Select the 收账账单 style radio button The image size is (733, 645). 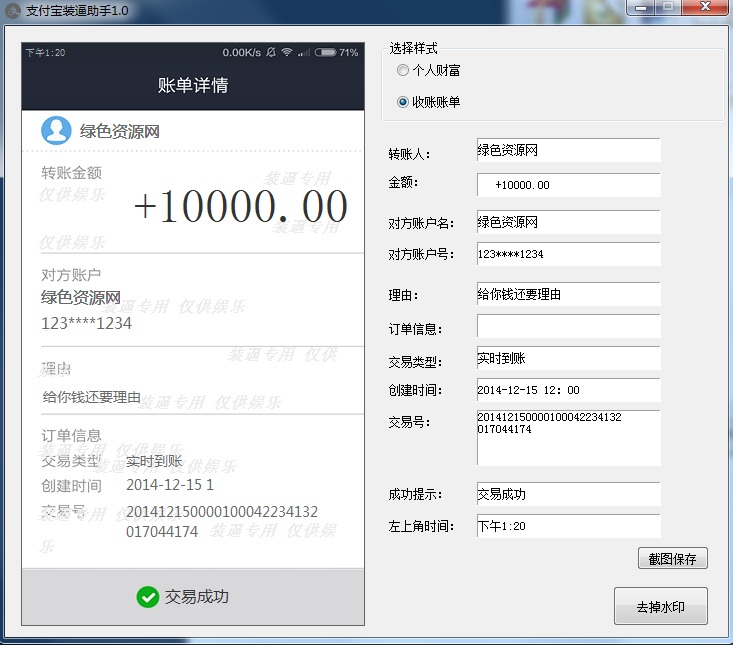402,101
